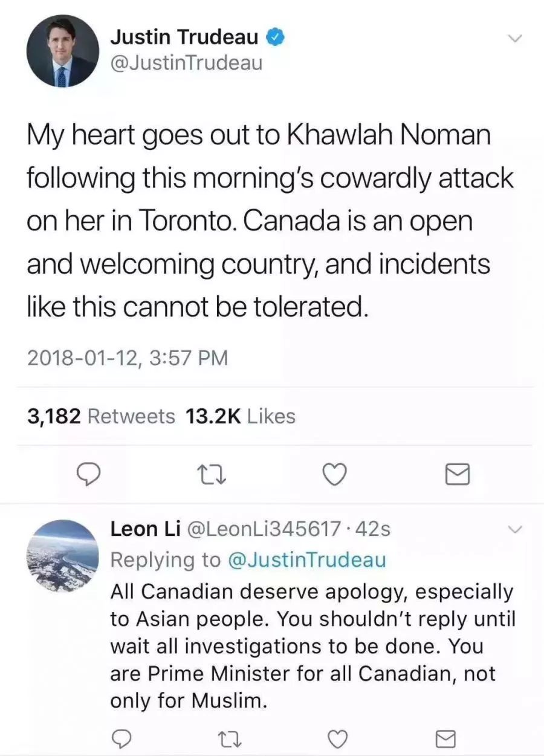Screen dimensions: 544x756
Task: View the list of 3,182 Retweets
Action: (102, 417)
